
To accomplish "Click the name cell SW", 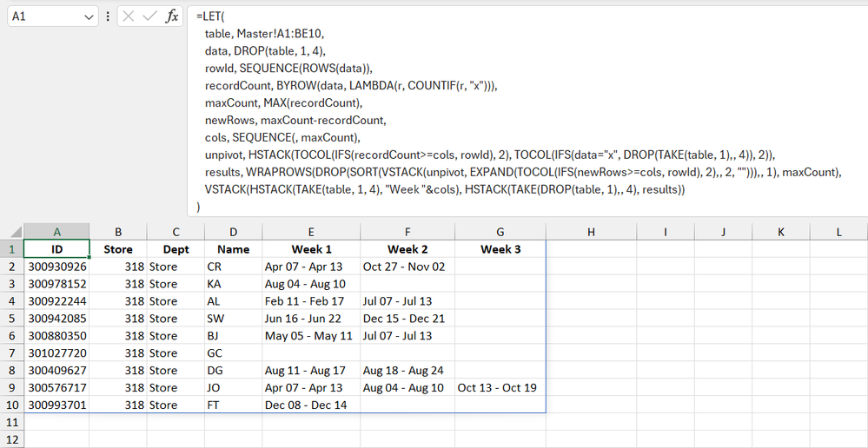I will point(233,319).
